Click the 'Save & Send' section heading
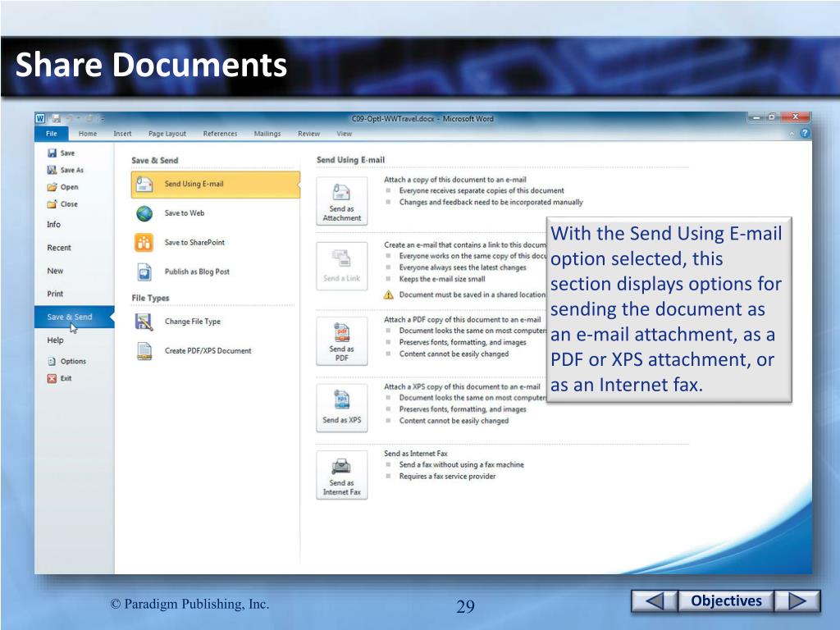The height and width of the screenshot is (630, 840). tap(155, 160)
